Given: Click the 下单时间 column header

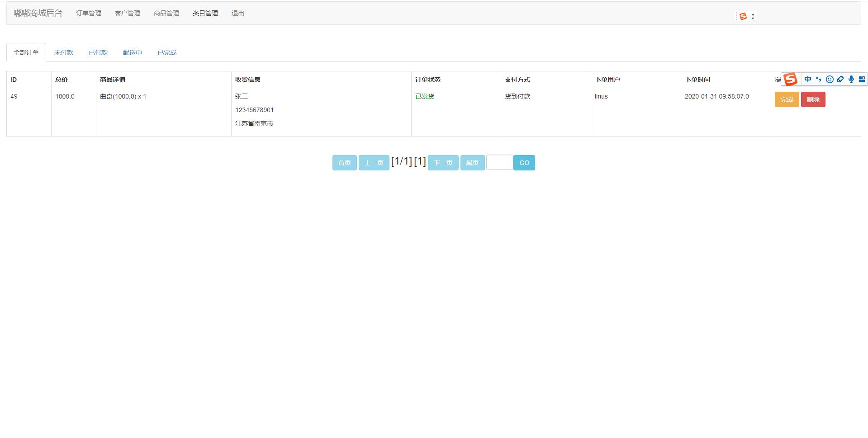Looking at the screenshot, I should click(x=697, y=80).
